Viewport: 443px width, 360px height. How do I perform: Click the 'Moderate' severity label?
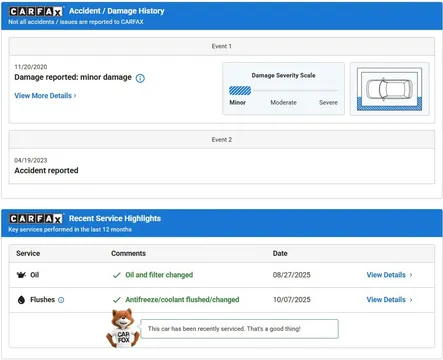tap(283, 103)
